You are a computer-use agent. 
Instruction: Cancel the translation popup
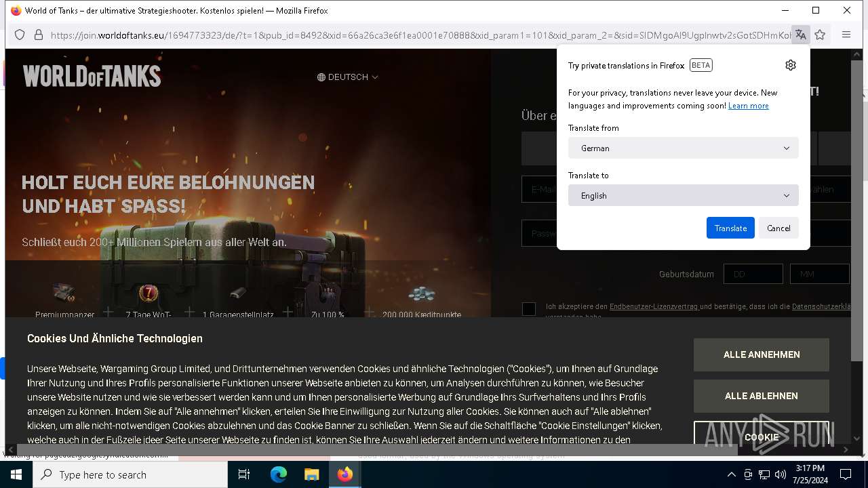tap(778, 228)
